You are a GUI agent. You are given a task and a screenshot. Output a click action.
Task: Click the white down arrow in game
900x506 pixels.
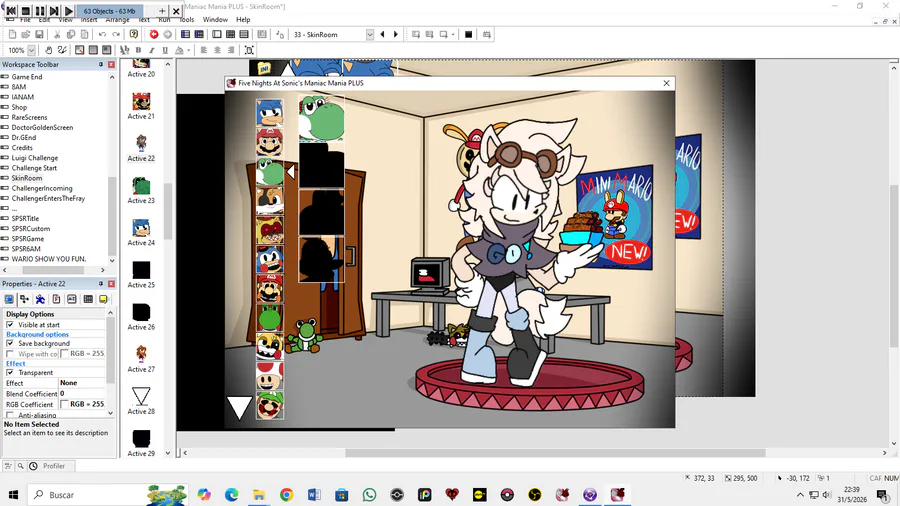[x=239, y=407]
